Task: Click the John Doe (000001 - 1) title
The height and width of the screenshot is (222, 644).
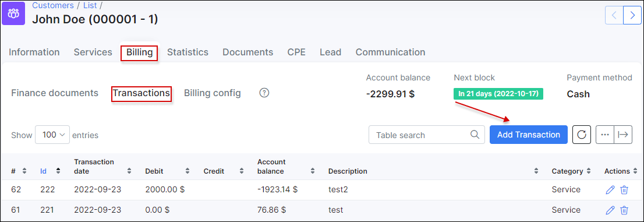Action: tap(95, 19)
